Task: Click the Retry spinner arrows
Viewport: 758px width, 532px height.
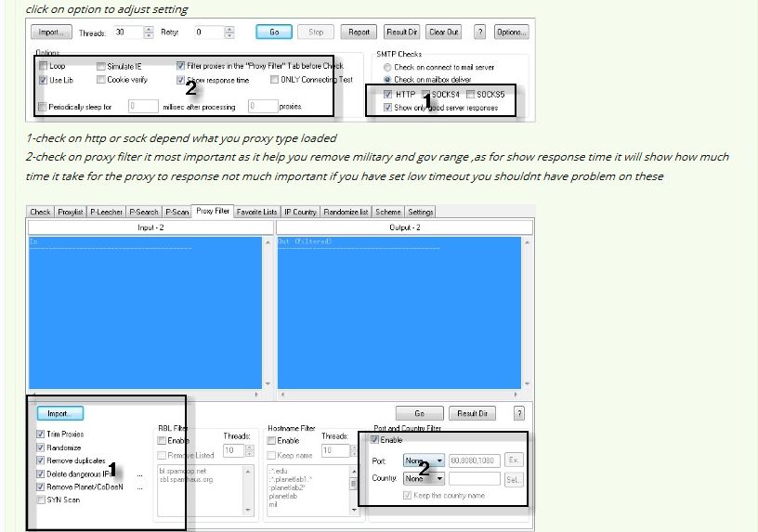Action: (229, 32)
